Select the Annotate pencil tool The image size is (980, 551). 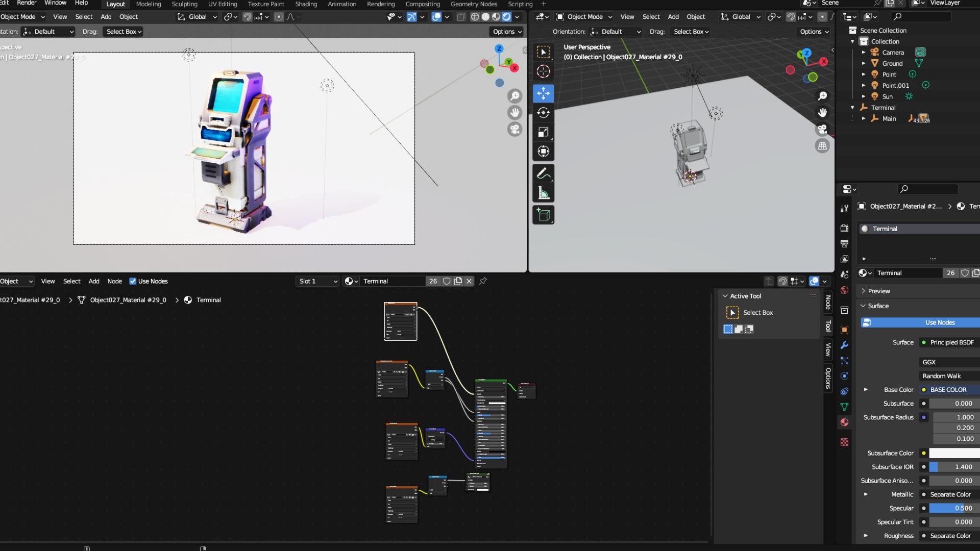(x=543, y=174)
